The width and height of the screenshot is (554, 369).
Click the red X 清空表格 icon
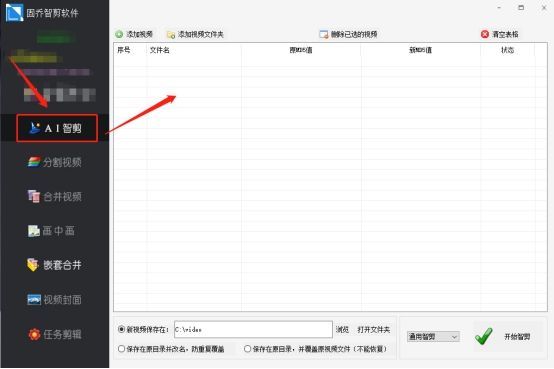pyautogui.click(x=485, y=34)
